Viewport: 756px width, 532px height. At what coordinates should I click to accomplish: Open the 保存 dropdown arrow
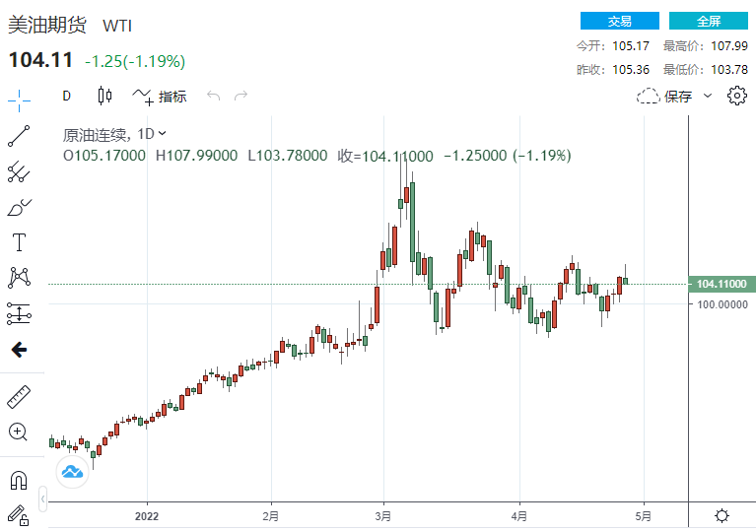click(709, 97)
